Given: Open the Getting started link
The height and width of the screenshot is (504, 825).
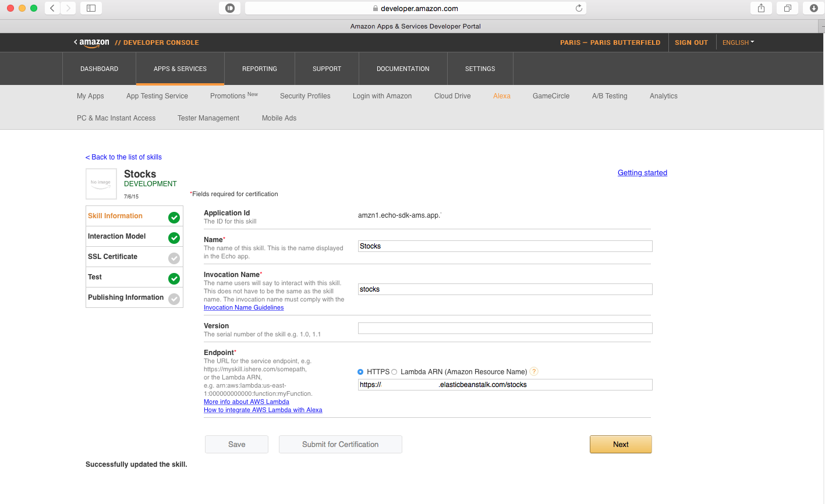Looking at the screenshot, I should (642, 173).
